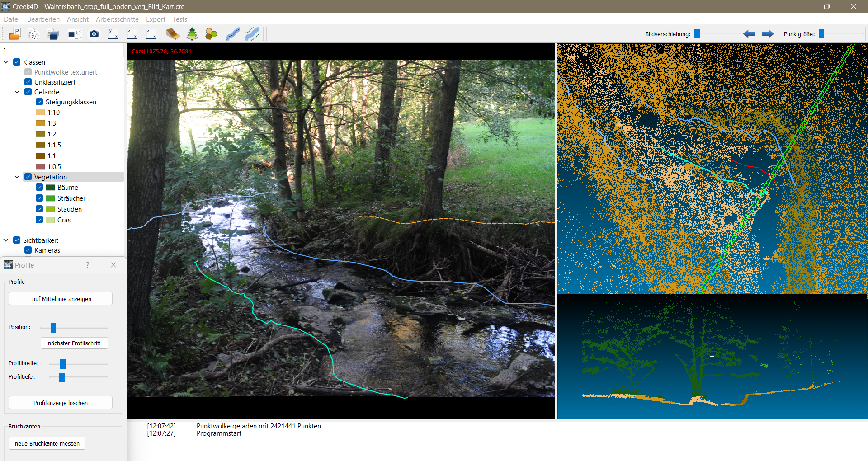The image size is (868, 461).
Task: Toggle the Kameras checkbox
Action: tap(28, 250)
